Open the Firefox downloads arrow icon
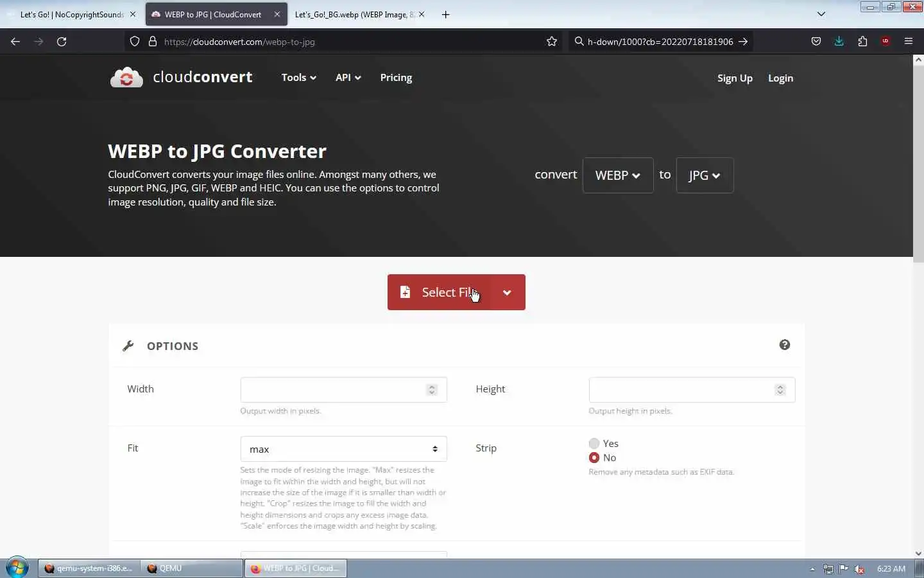 pyautogui.click(x=839, y=42)
